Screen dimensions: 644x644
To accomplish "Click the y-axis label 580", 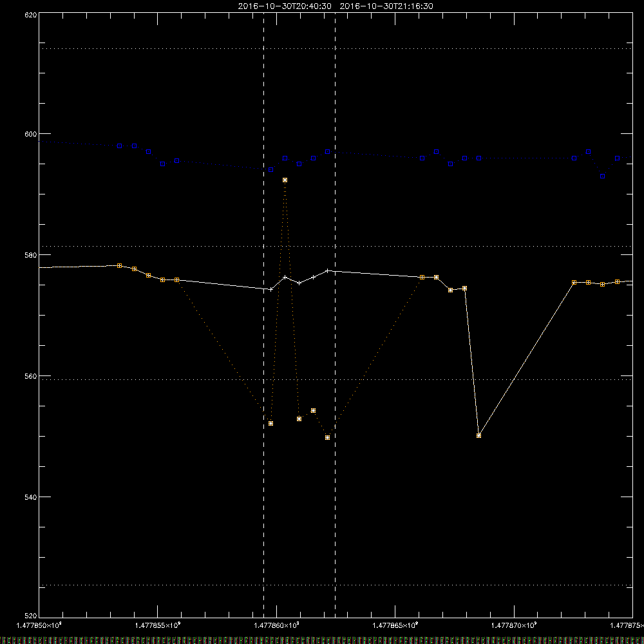I will point(31,254).
